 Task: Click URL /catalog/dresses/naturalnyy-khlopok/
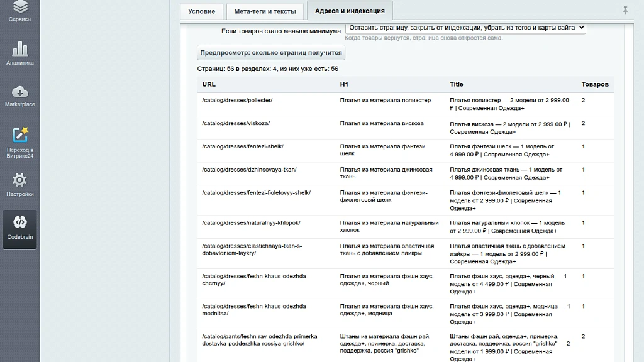251,223
